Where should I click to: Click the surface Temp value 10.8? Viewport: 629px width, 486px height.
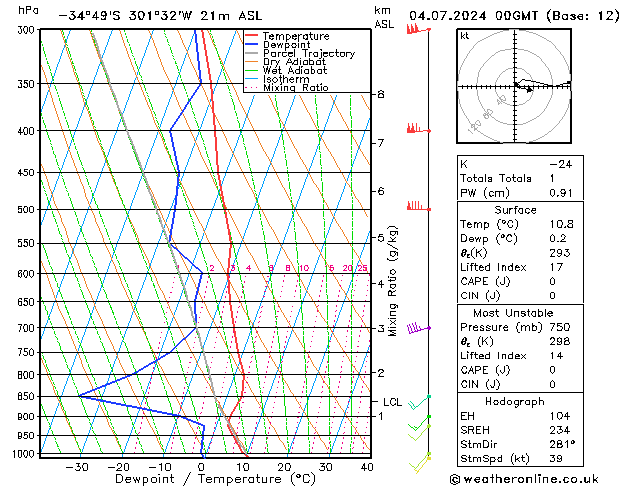(x=561, y=224)
